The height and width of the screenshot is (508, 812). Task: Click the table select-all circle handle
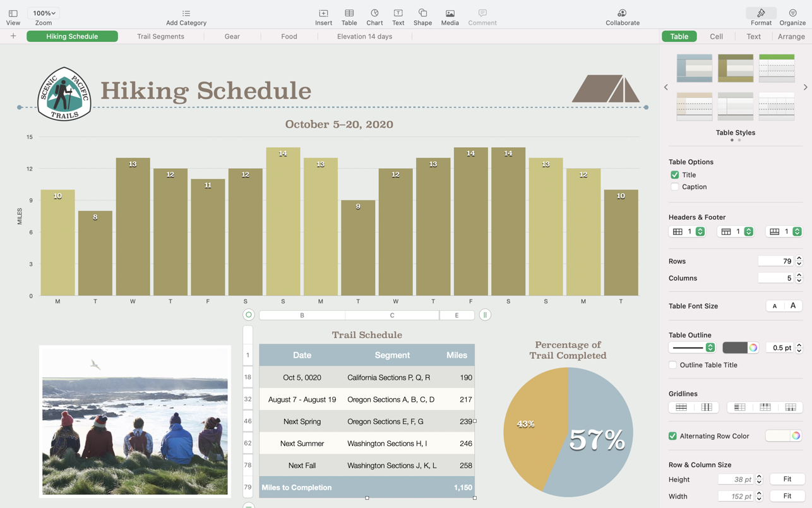click(249, 315)
